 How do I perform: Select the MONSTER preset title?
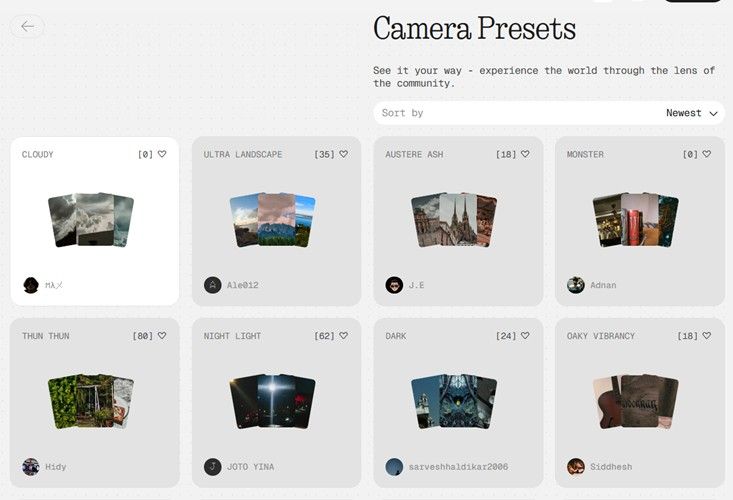pos(585,154)
